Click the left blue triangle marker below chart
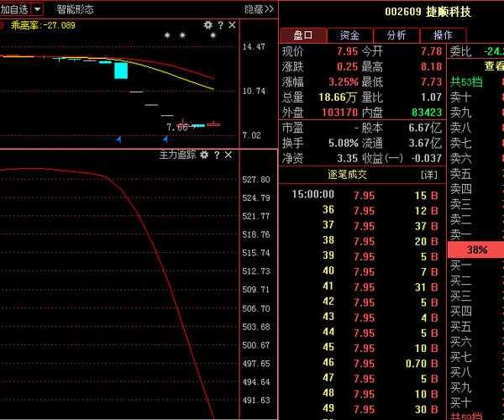Screen dimensions: 504x420 [118, 138]
